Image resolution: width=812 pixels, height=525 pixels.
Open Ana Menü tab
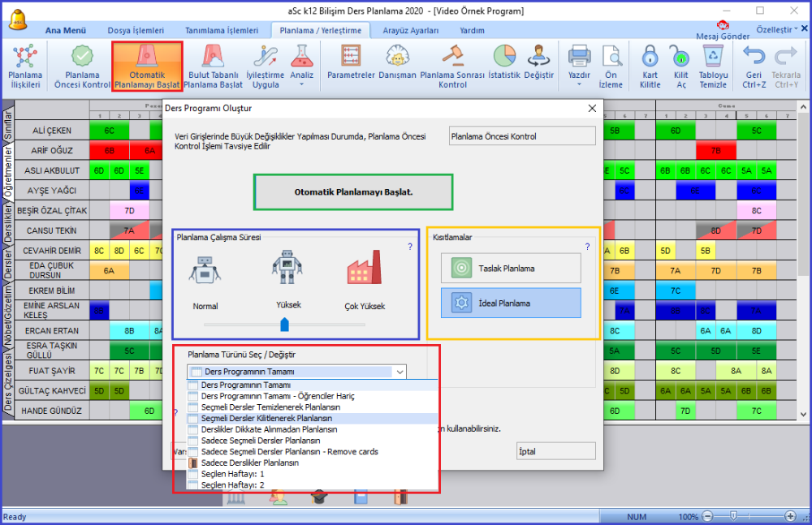(65, 31)
